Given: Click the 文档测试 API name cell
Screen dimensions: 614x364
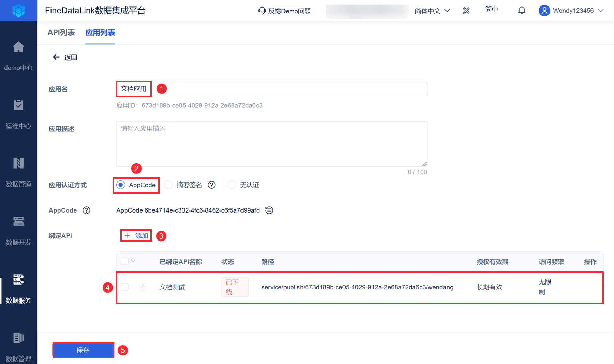Looking at the screenshot, I should 172,287.
